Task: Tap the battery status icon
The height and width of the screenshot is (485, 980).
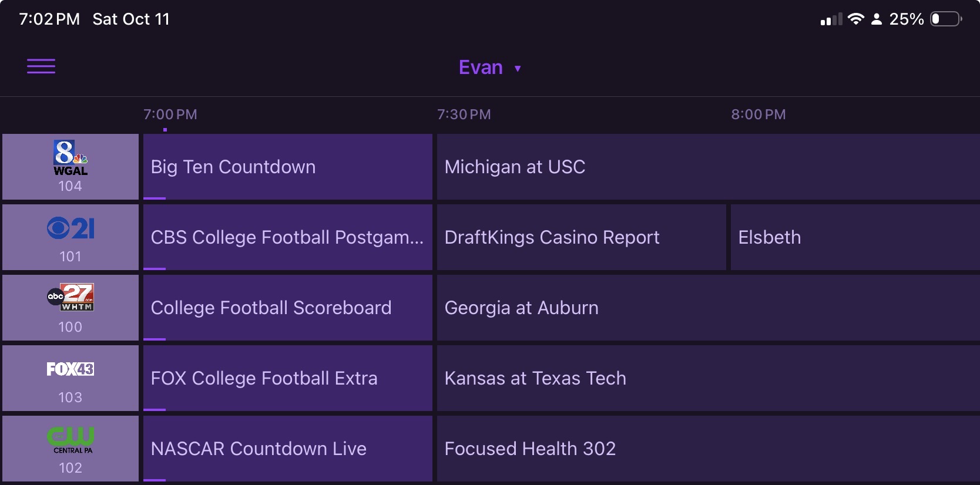Action: click(x=945, y=19)
